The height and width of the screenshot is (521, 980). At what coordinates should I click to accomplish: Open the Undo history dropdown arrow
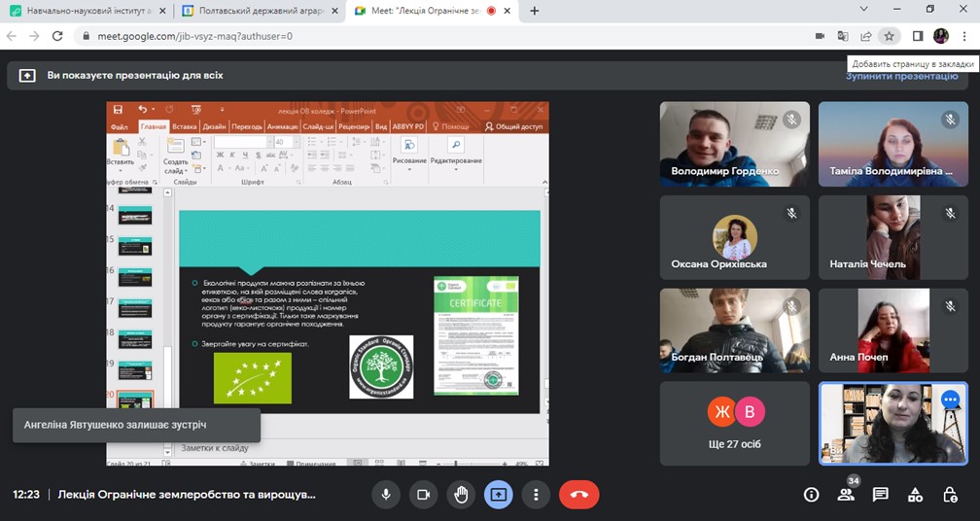[154, 110]
